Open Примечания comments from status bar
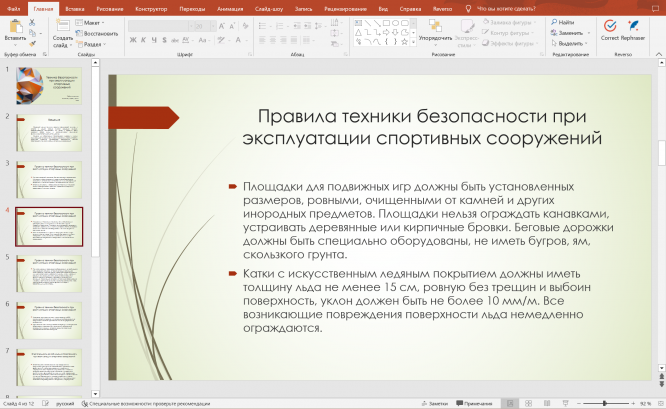Image resolution: width=666 pixels, height=409 pixels. click(x=475, y=403)
